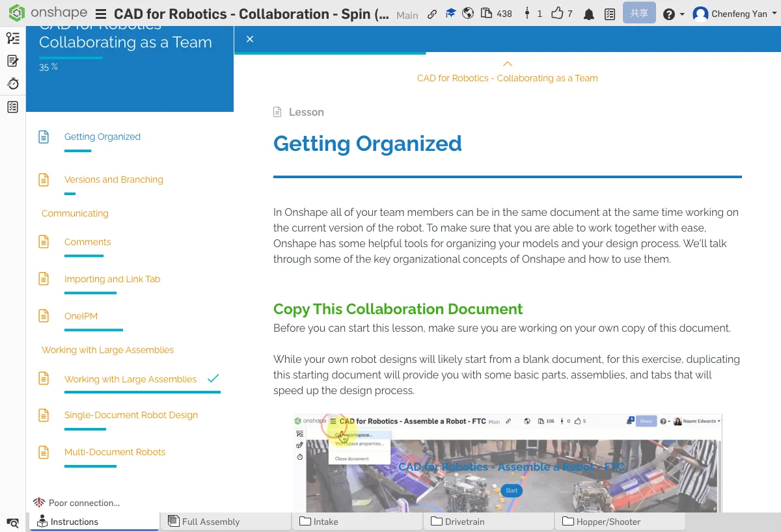Close the lesson panel with X
781x532 pixels.
click(x=250, y=39)
